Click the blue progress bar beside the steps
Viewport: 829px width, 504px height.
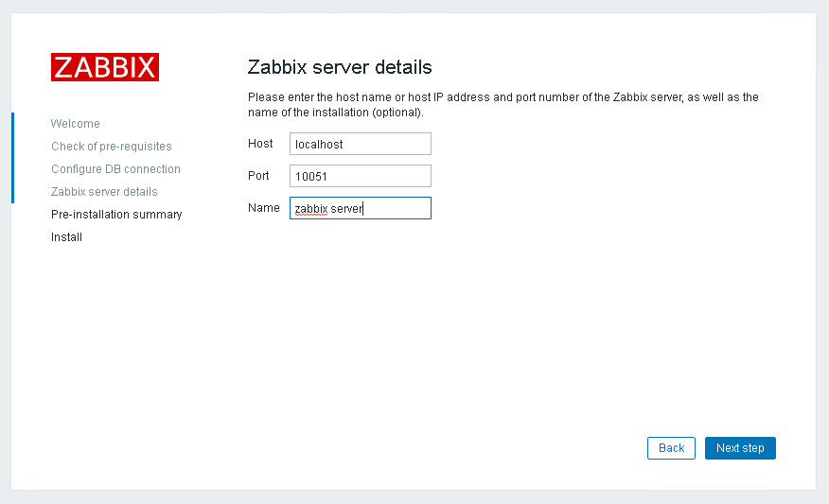pyautogui.click(x=12, y=157)
